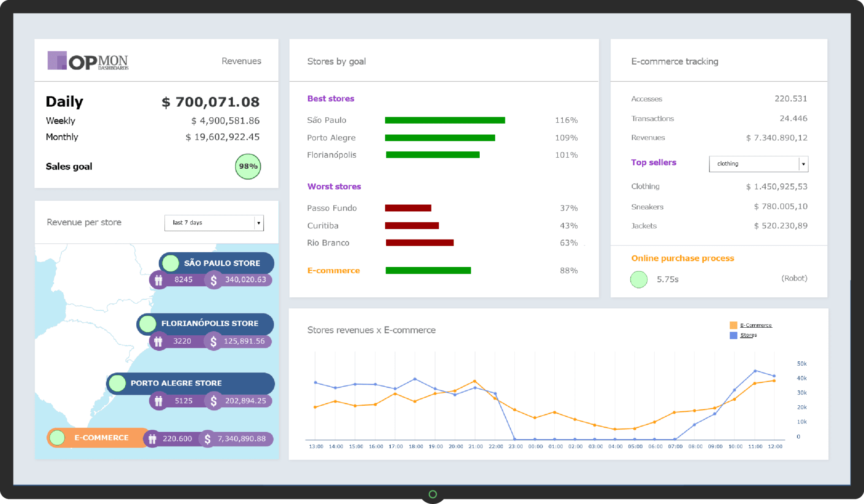Click the orange E-Commerce circle marker on the map

pos(58,438)
